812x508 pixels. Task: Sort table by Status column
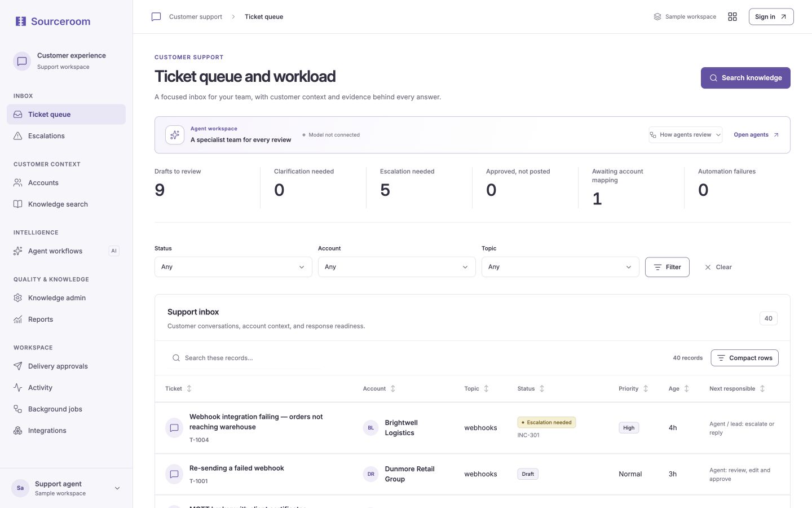pos(531,388)
